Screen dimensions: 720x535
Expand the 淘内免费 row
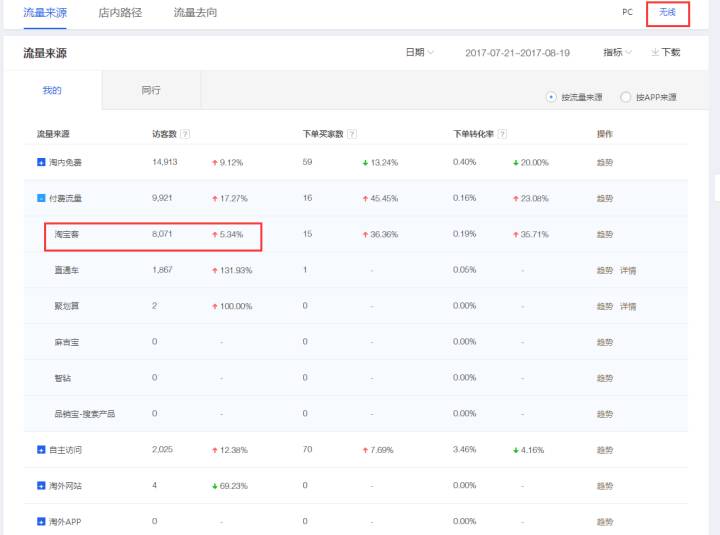point(41,162)
